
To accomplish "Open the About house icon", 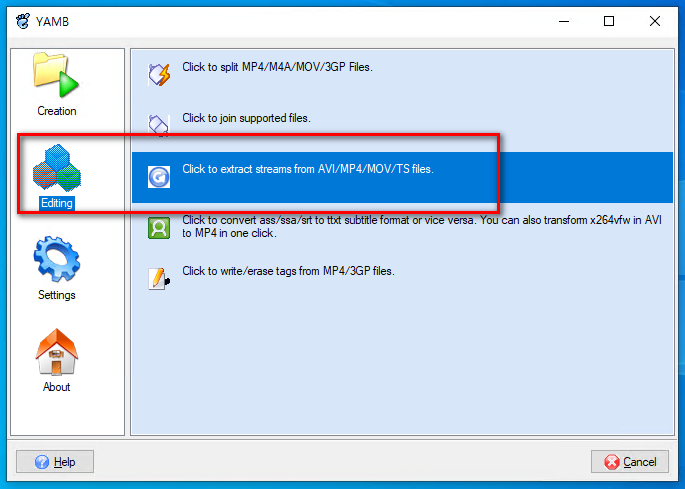I will coord(56,352).
